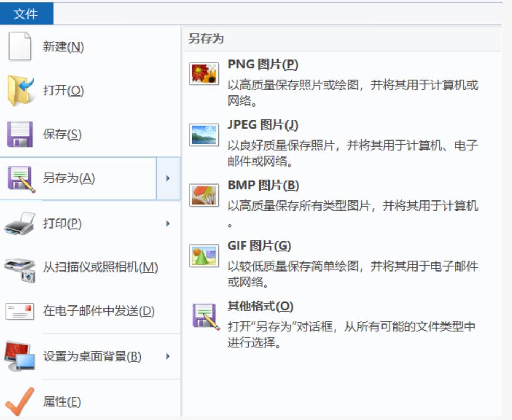Click the PNG 图片 flower thumbnail icon
Viewport: 512px width, 420px height.
pyautogui.click(x=204, y=74)
